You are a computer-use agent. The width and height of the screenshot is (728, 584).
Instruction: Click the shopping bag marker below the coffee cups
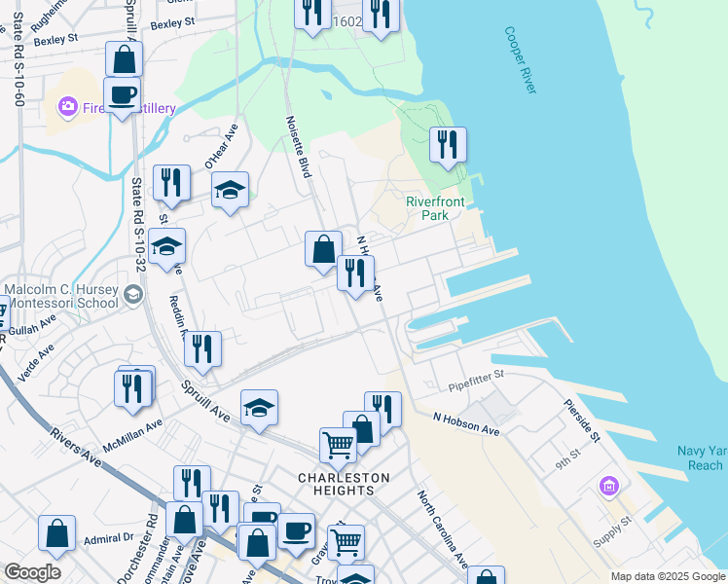[257, 544]
